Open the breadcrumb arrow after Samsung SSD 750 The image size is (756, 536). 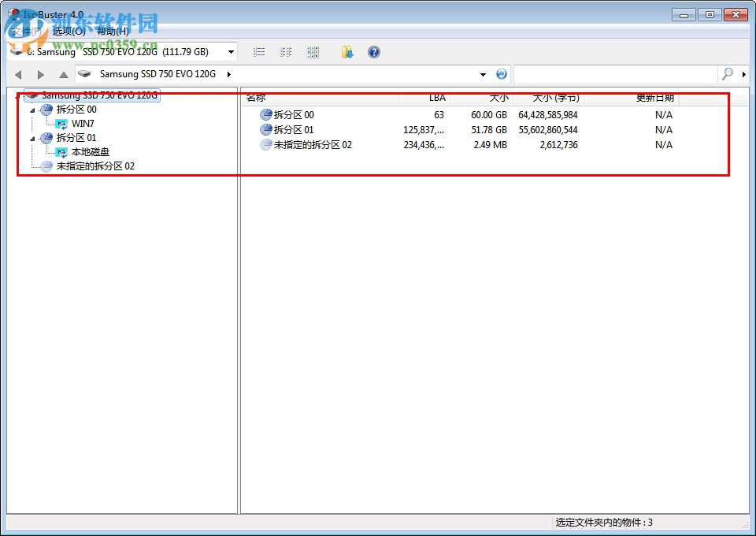click(x=228, y=73)
